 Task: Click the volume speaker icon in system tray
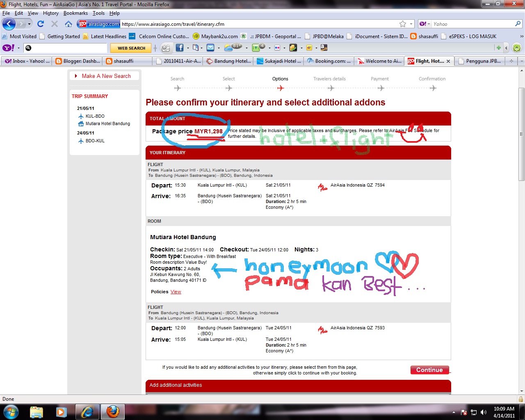point(484,412)
